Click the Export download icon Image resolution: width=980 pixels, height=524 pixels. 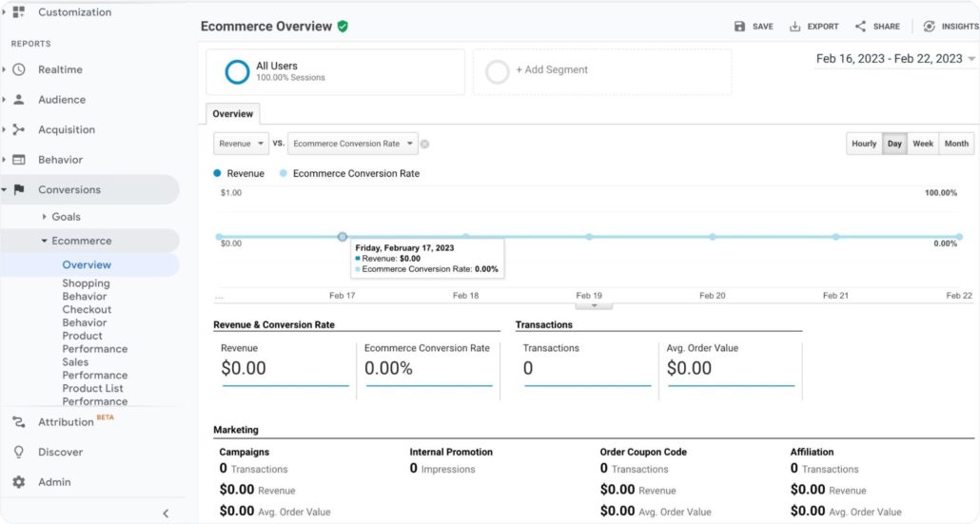[x=794, y=27]
